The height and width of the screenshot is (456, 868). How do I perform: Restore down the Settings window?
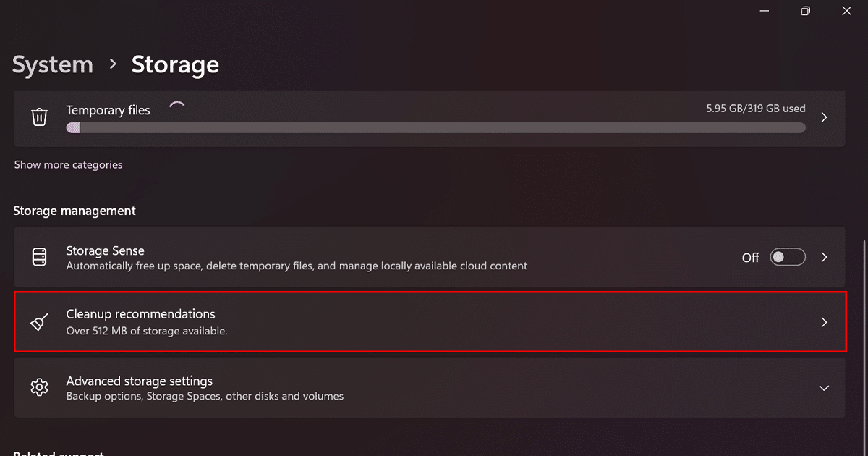point(805,11)
